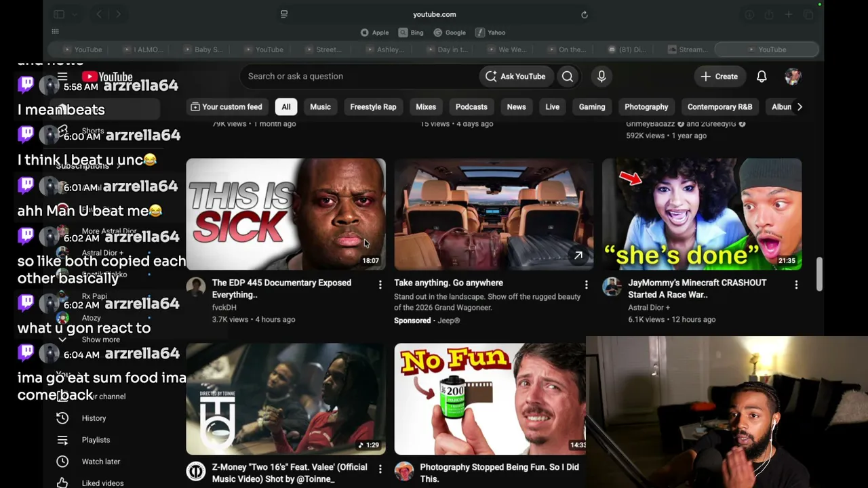The image size is (868, 488).
Task: Open more options for the Jeep ad
Action: (x=587, y=285)
